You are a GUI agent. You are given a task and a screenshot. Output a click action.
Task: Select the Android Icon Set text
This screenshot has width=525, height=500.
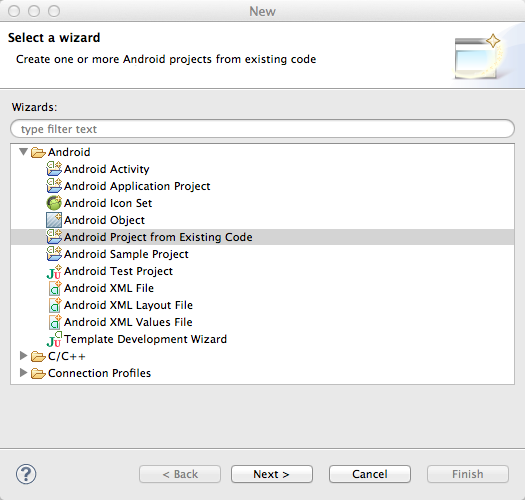pyautogui.click(x=108, y=203)
